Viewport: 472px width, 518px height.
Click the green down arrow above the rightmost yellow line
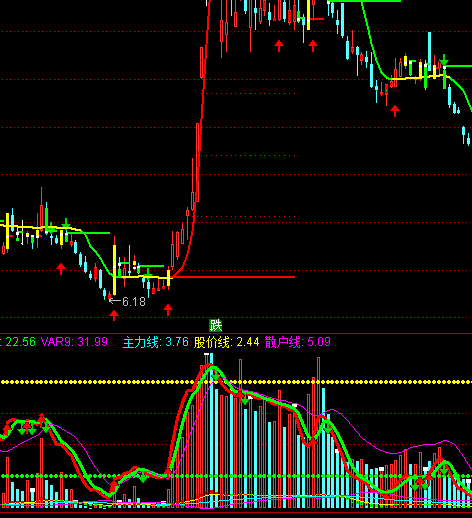pyautogui.click(x=444, y=60)
